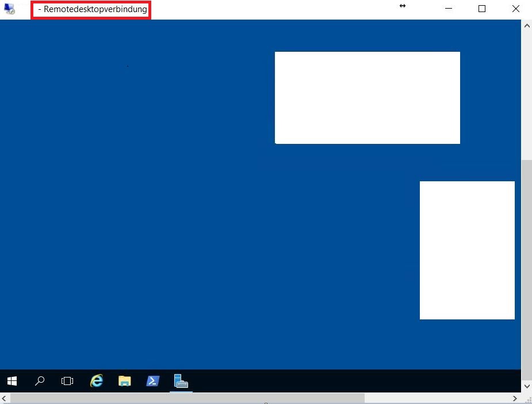The height and width of the screenshot is (404, 532).
Task: Click the horizontal scrollbar left arrow
Action: pyautogui.click(x=5, y=398)
